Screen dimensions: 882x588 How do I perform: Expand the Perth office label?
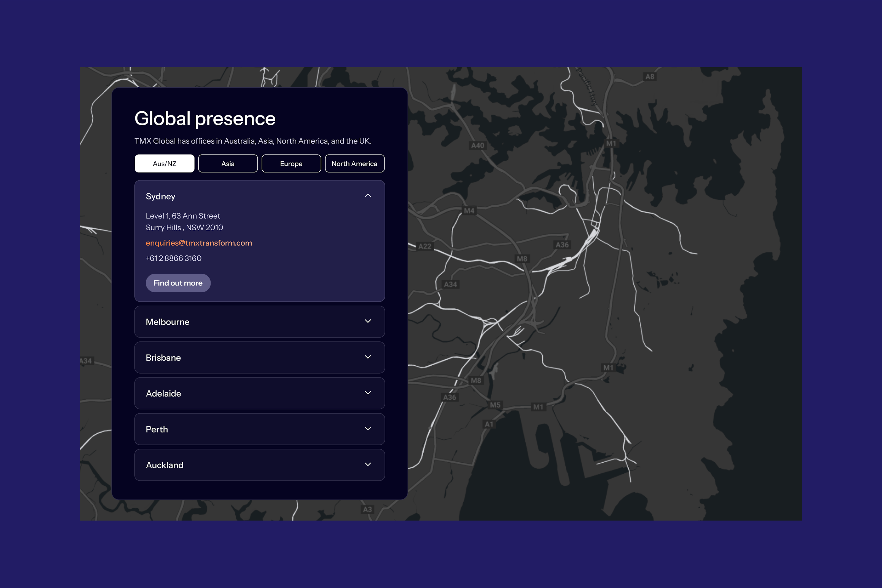coord(157,429)
